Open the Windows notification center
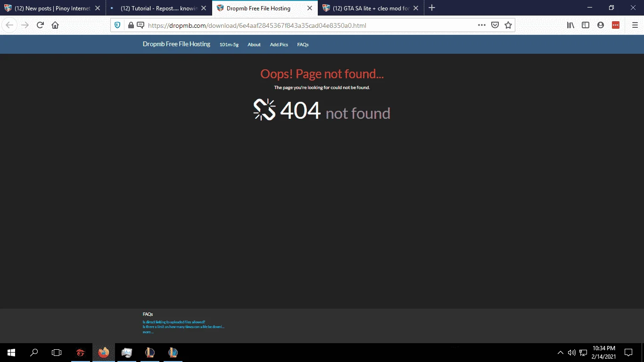This screenshot has height=362, width=644. pyautogui.click(x=628, y=353)
